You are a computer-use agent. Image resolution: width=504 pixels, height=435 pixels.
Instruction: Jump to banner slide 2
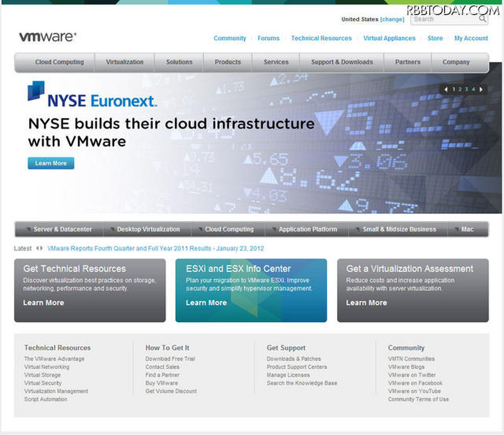(460, 90)
